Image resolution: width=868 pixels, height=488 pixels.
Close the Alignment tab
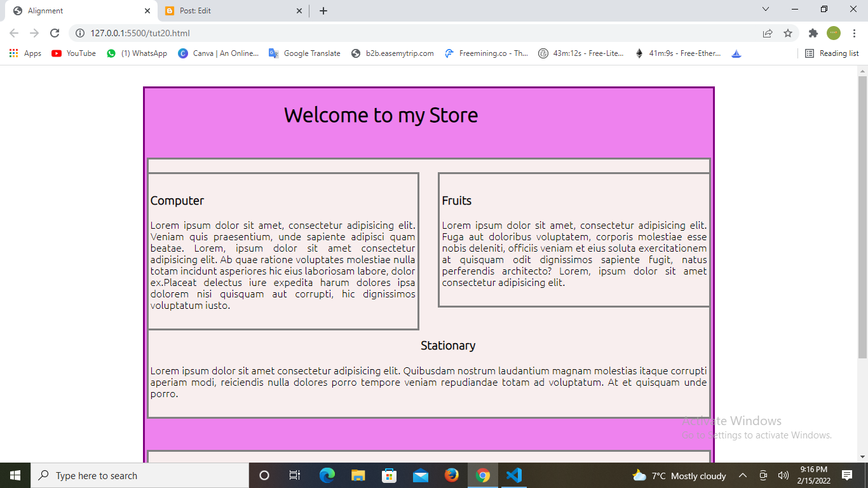click(x=147, y=11)
